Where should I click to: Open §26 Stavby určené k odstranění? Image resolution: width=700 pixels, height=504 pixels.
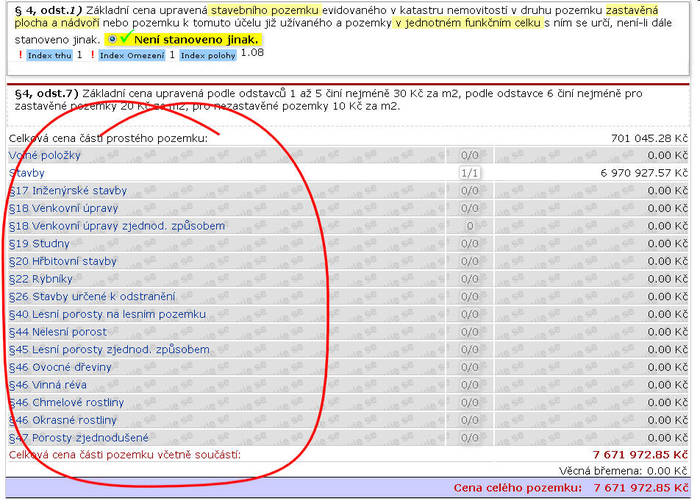[x=92, y=296]
